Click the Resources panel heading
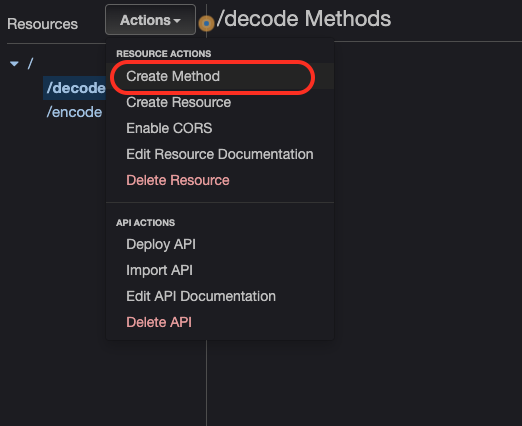 point(42,24)
